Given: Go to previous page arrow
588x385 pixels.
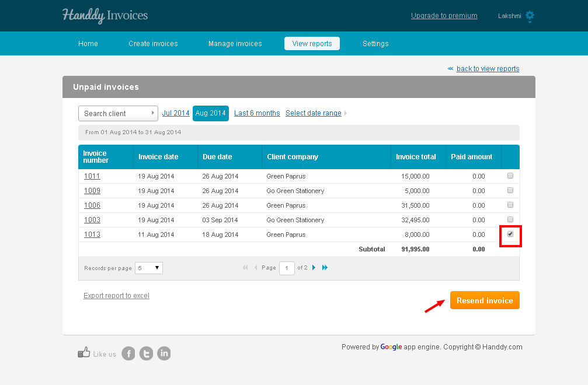Looking at the screenshot, I should click(256, 267).
